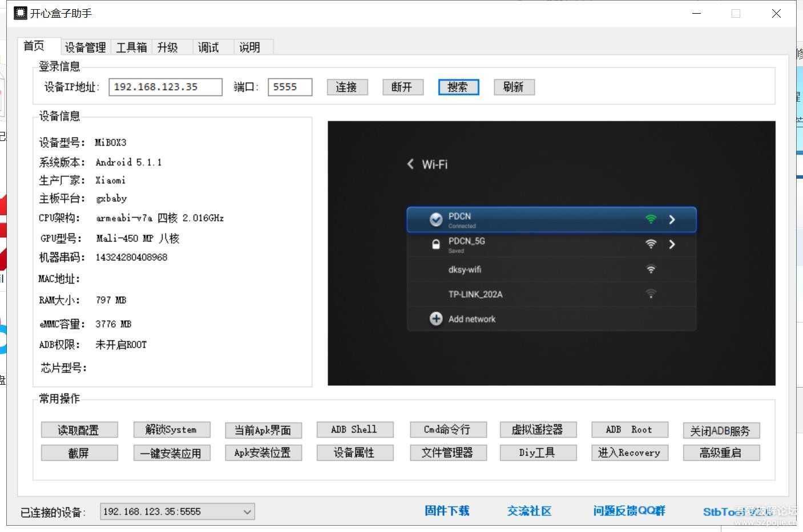Click the 连接 connect button
This screenshot has width=803, height=532.
pyautogui.click(x=346, y=87)
